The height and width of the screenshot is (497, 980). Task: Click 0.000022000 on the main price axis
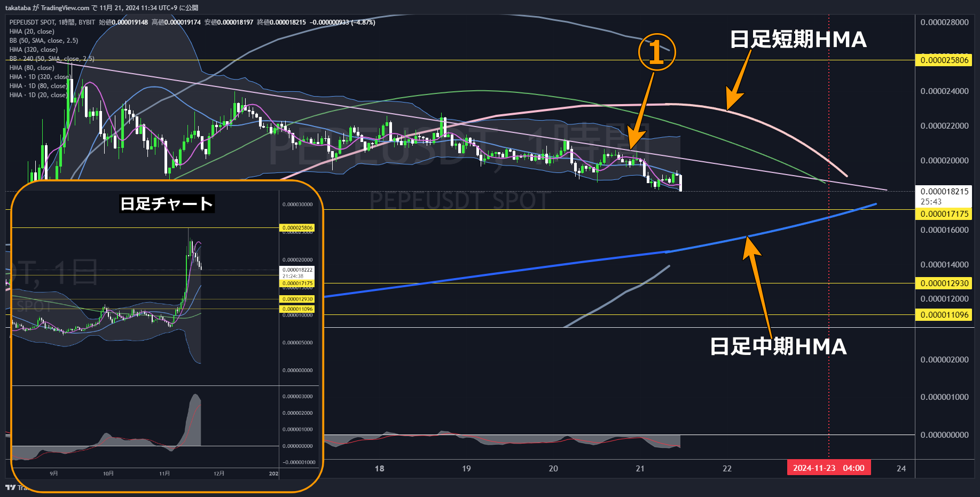click(x=944, y=126)
